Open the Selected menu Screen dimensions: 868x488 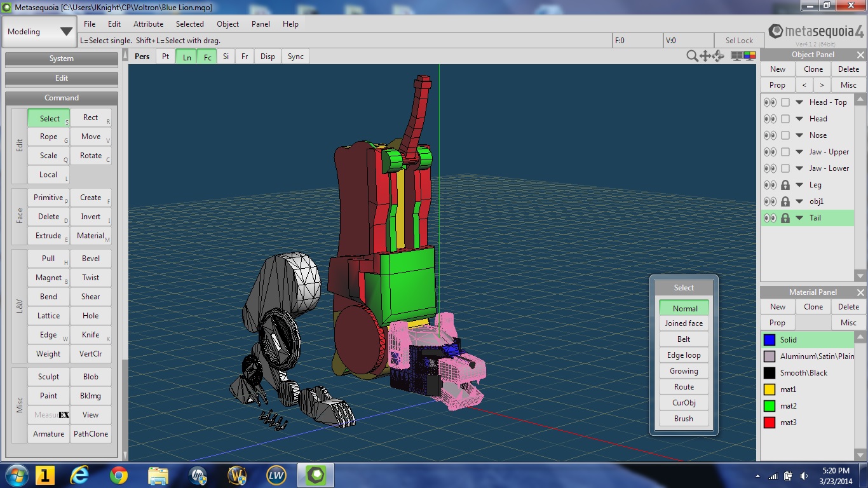(190, 24)
